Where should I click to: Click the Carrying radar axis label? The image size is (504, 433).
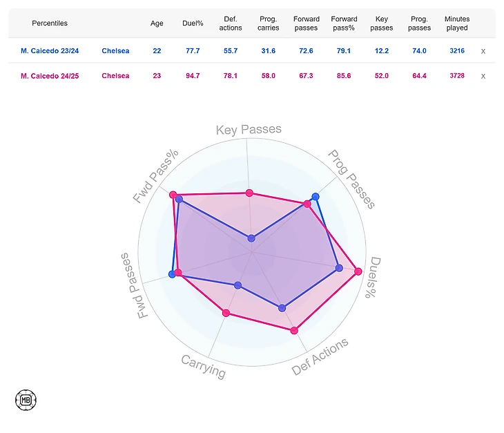click(x=203, y=366)
